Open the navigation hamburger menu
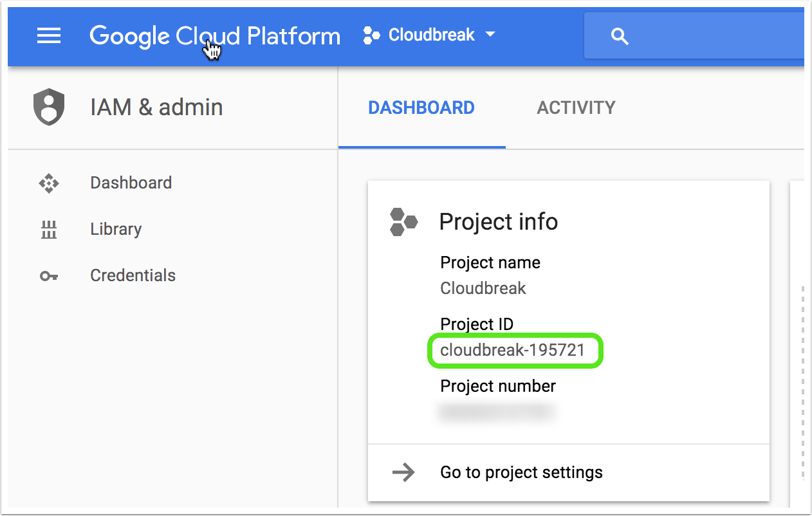This screenshot has width=812, height=516. [x=48, y=35]
